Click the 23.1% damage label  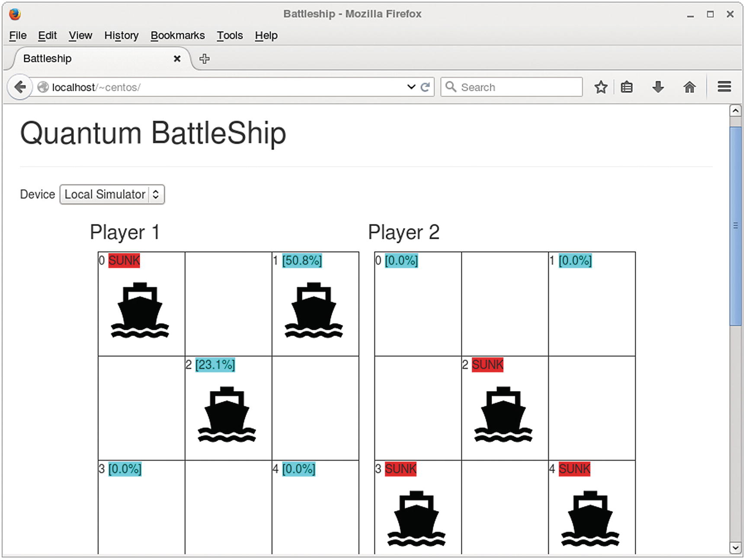click(x=215, y=365)
